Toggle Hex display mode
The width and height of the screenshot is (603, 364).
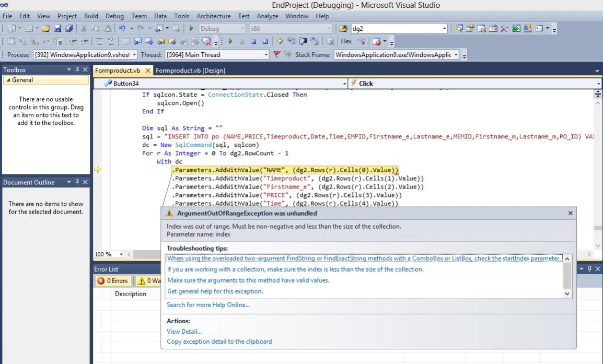[346, 41]
